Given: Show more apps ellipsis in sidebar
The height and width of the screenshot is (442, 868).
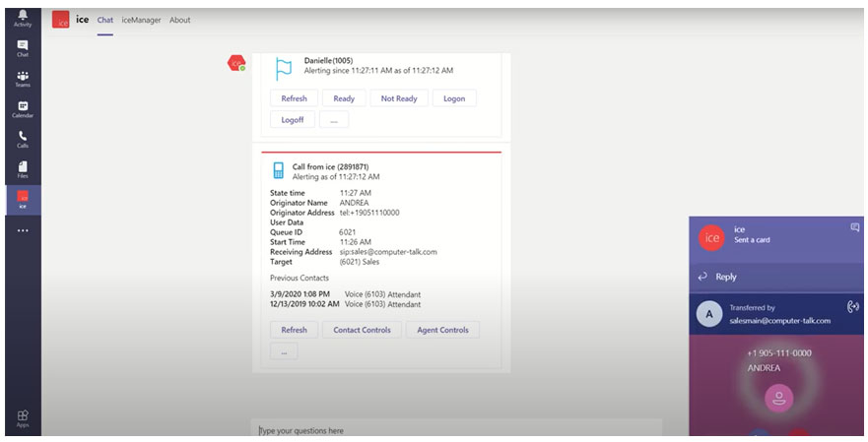Looking at the screenshot, I should pyautogui.click(x=23, y=230).
